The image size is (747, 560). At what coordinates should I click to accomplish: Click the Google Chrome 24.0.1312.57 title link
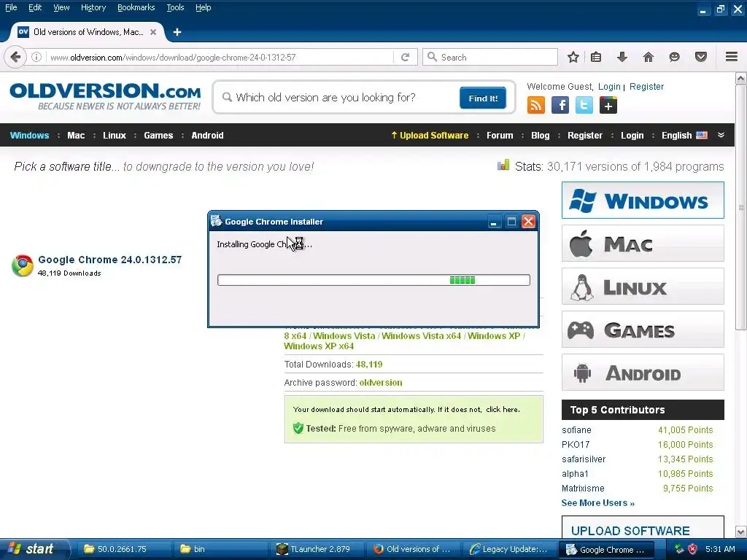point(110,260)
